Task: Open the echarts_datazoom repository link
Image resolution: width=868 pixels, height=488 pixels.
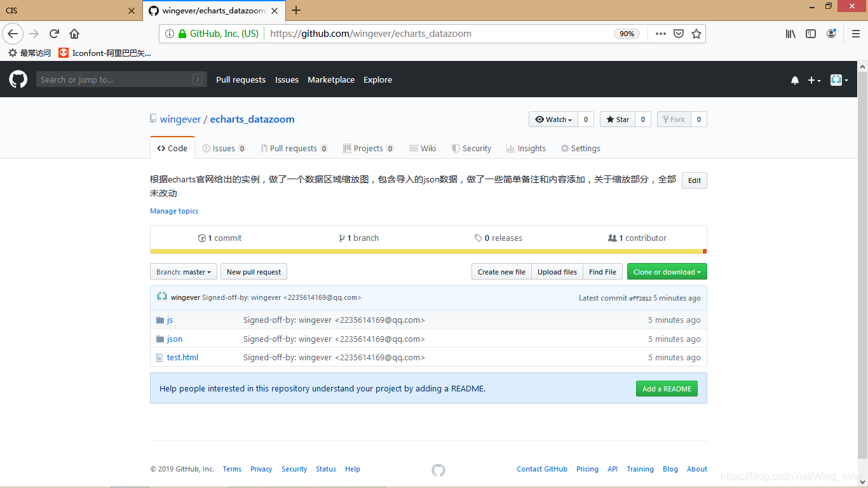Action: tap(252, 119)
